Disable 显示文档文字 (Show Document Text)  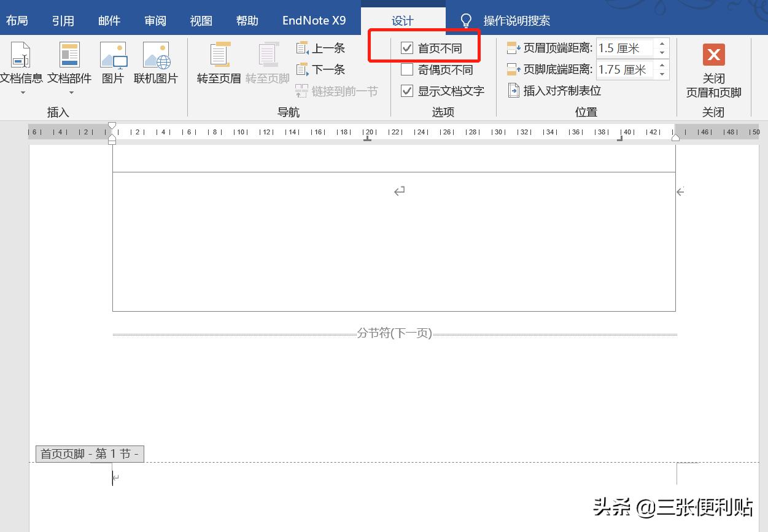point(407,91)
